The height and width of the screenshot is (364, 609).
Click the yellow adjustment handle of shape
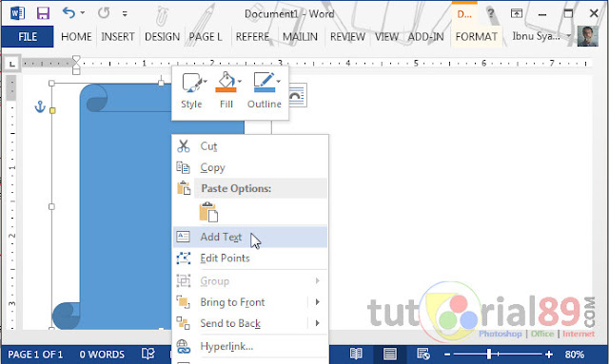pos(52,110)
